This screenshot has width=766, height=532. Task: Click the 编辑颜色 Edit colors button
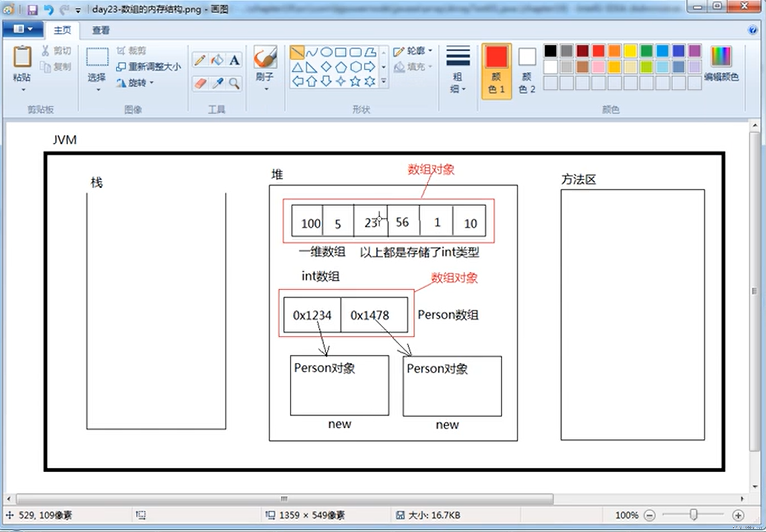click(722, 64)
